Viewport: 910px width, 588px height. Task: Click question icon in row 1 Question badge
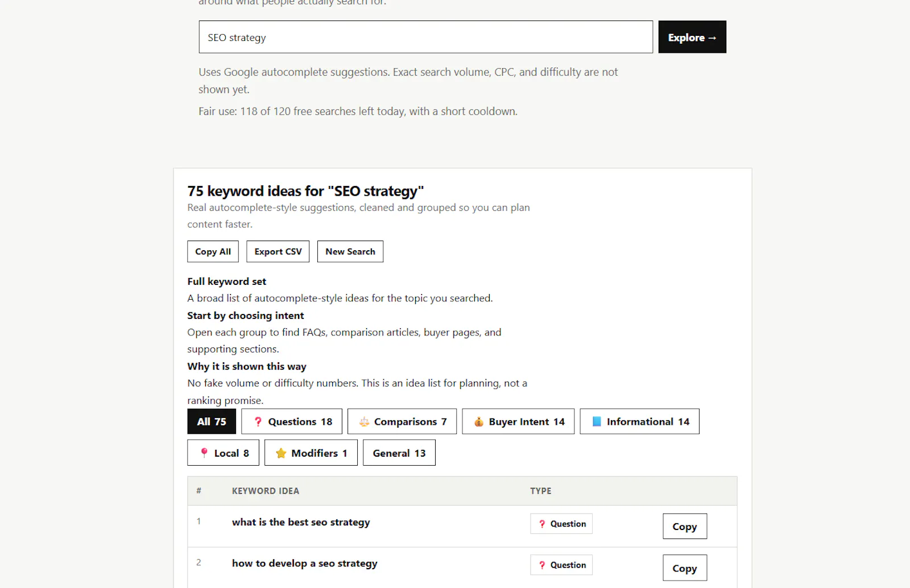click(542, 524)
